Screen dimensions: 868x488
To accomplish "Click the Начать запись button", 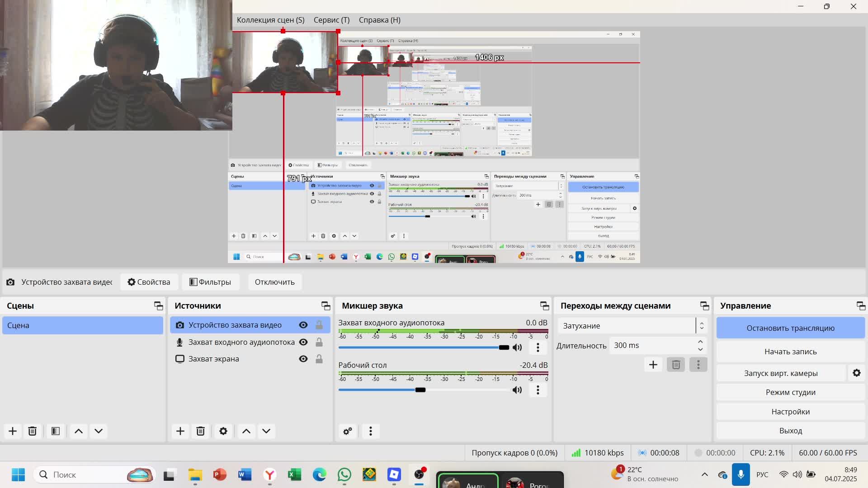I will pos(790,352).
